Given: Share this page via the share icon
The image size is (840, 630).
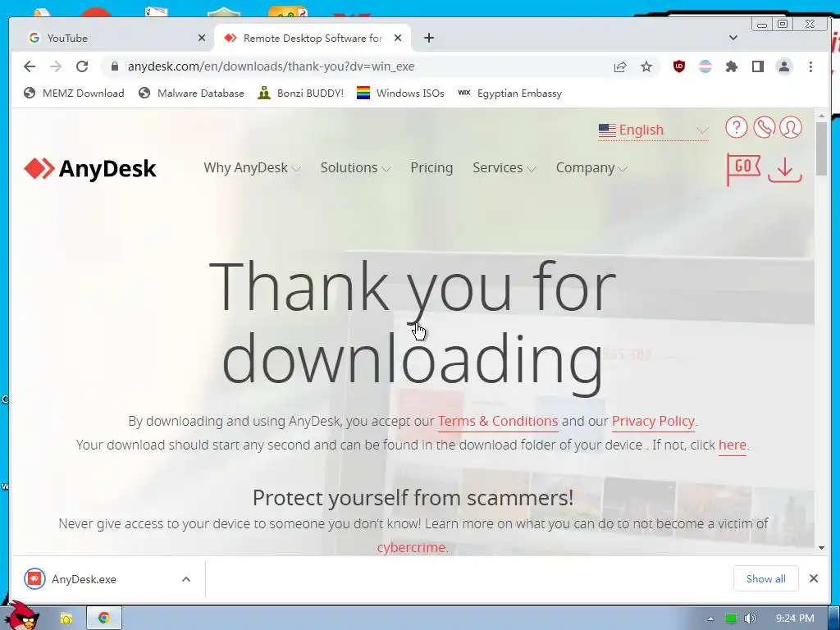Looking at the screenshot, I should [620, 66].
